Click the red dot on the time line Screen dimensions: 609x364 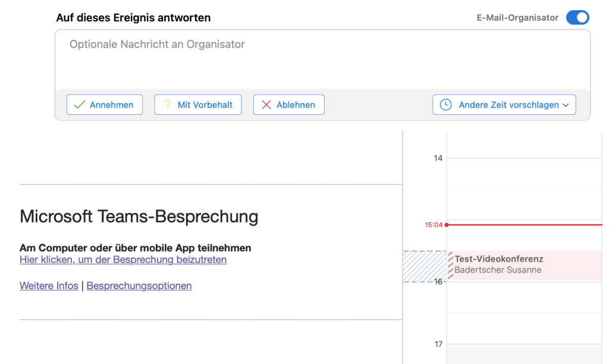(447, 225)
